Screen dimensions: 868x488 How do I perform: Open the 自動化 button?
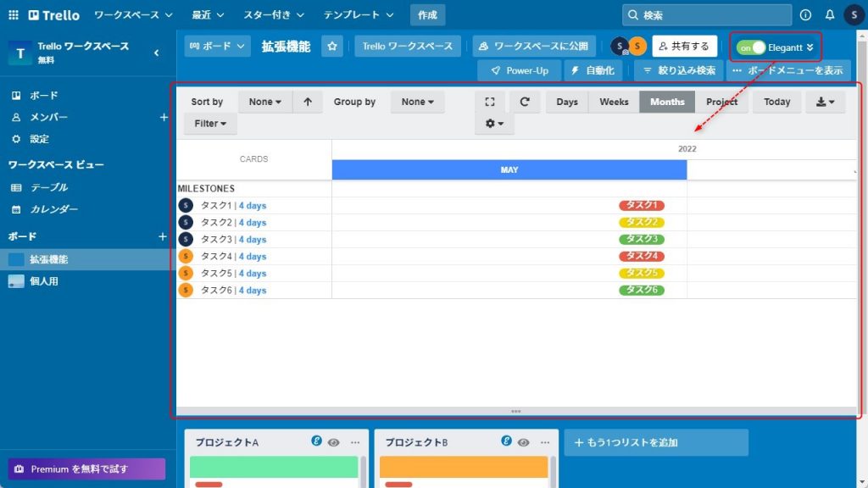[593, 70]
